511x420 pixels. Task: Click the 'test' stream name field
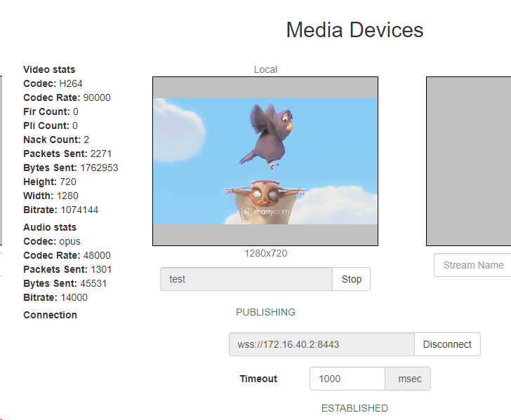(246, 279)
